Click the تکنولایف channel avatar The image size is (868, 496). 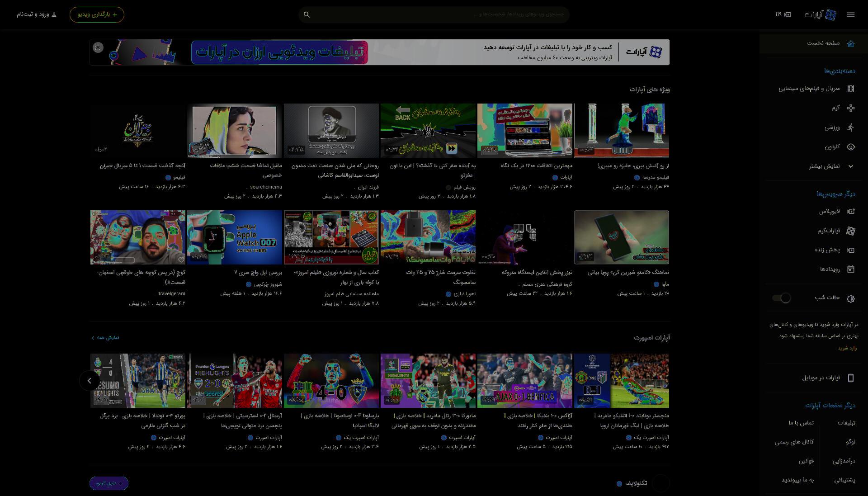point(660,483)
